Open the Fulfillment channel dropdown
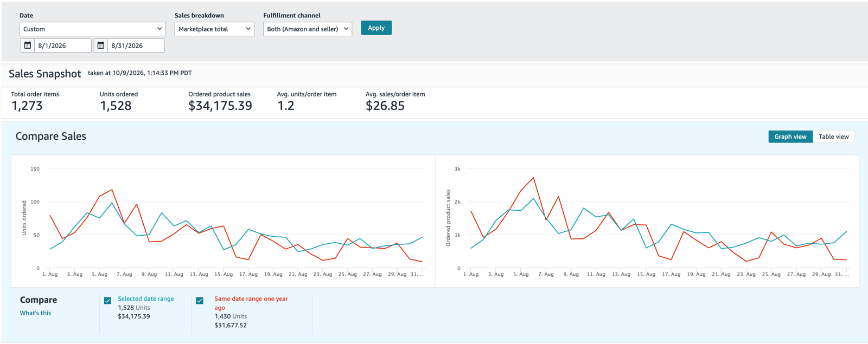The width and height of the screenshot is (868, 344). coord(308,29)
